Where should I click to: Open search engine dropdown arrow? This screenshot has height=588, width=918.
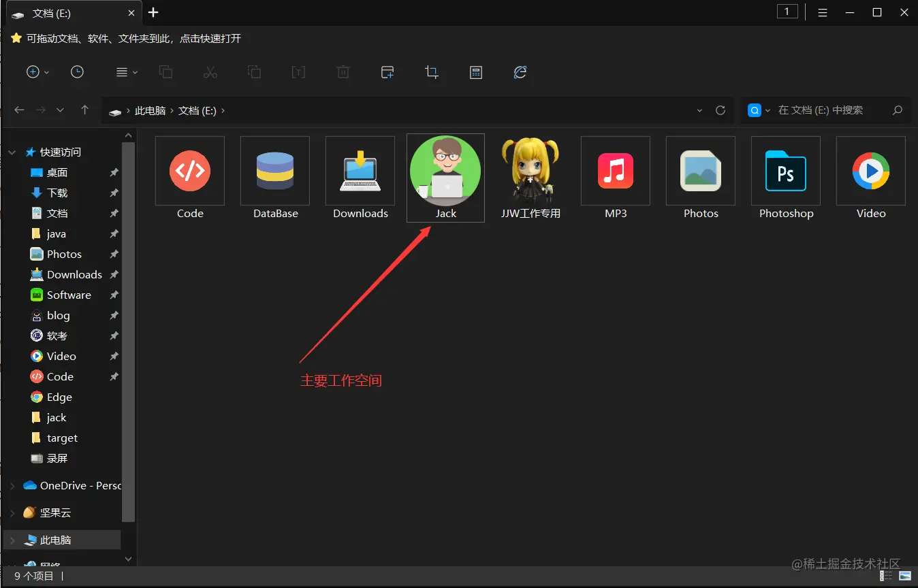coord(768,110)
